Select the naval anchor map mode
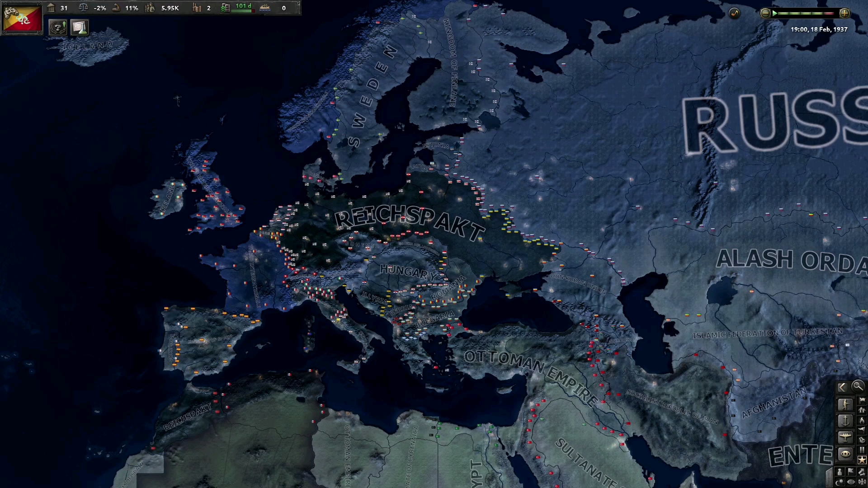Image resolution: width=868 pixels, height=488 pixels. tap(845, 421)
